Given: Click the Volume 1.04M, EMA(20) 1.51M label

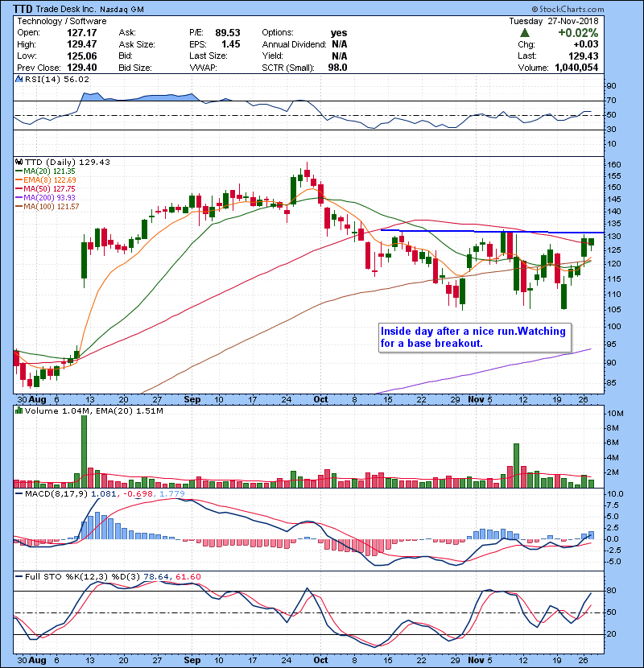Looking at the screenshot, I should (93, 410).
